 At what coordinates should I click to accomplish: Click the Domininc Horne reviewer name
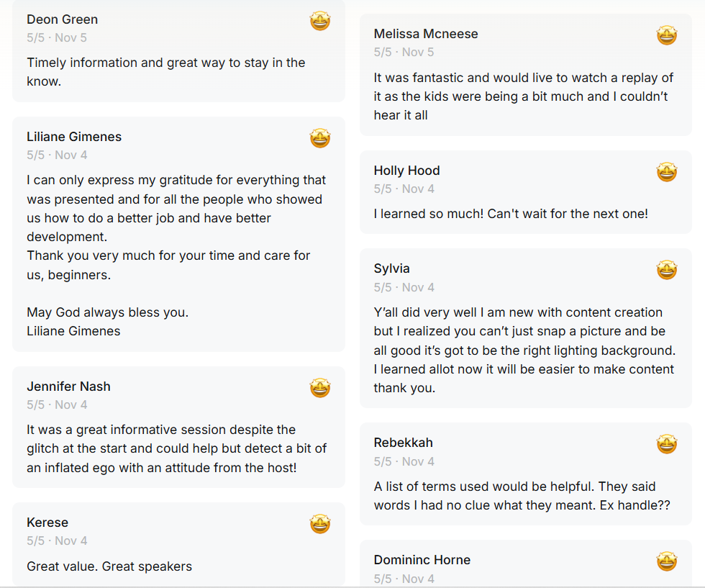[422, 560]
